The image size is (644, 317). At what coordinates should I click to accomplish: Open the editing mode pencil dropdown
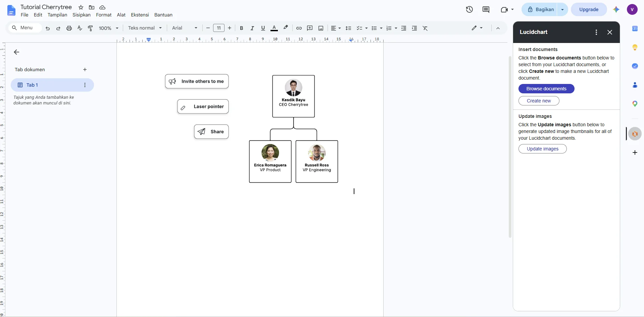point(477,28)
